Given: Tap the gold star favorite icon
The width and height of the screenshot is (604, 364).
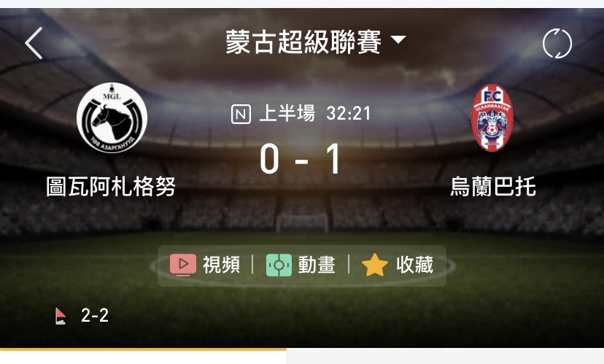Looking at the screenshot, I should [375, 265].
